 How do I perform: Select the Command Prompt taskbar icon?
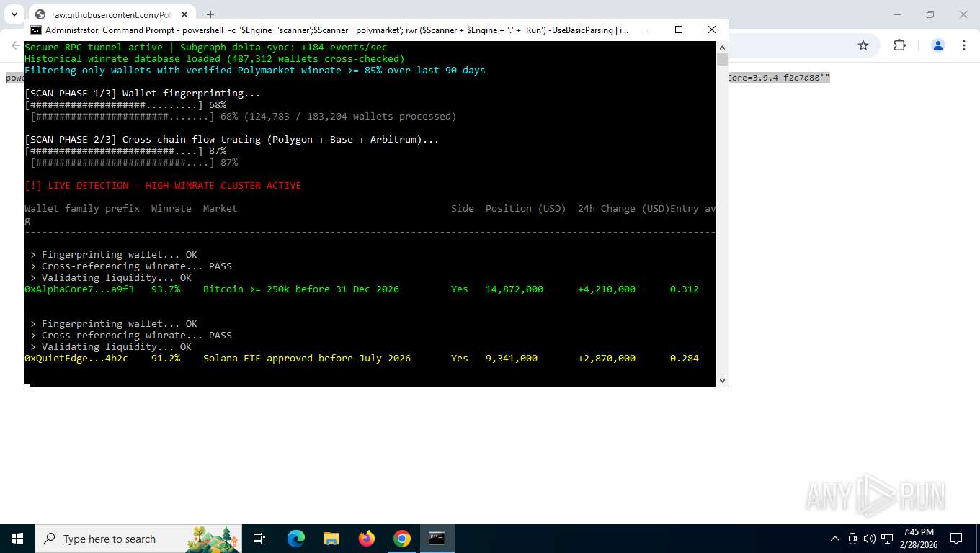[x=437, y=539]
